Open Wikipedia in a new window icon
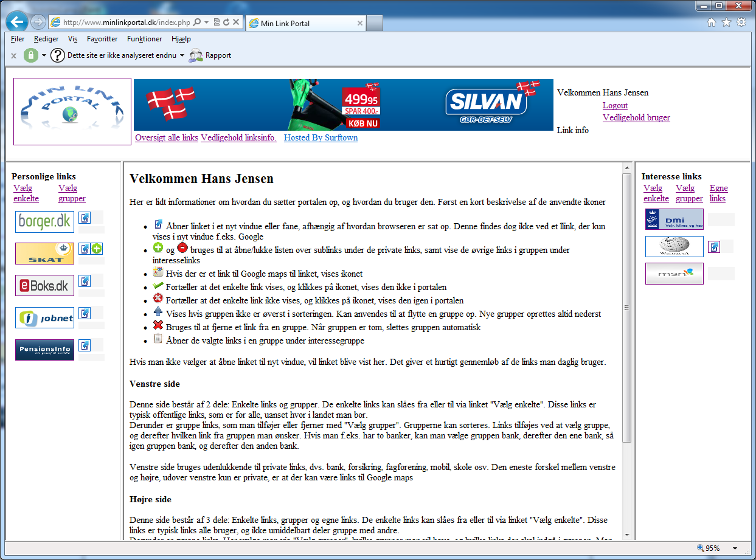The width and height of the screenshot is (756, 560). click(714, 246)
